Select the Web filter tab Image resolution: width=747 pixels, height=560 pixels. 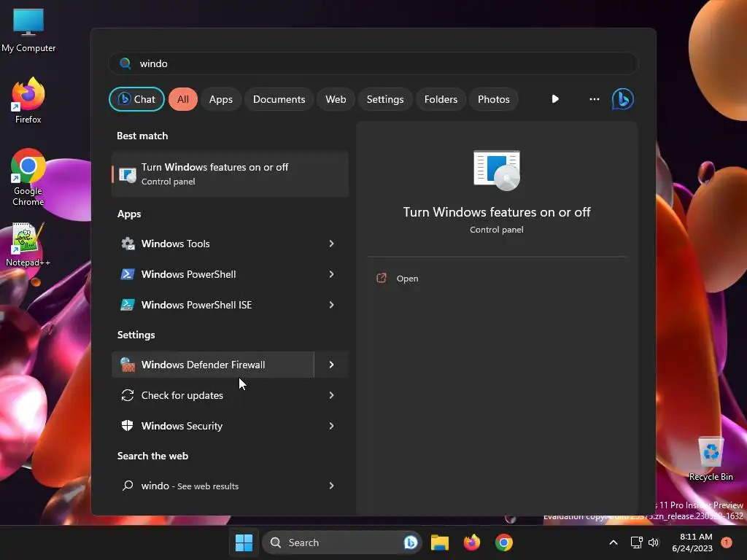pyautogui.click(x=336, y=99)
